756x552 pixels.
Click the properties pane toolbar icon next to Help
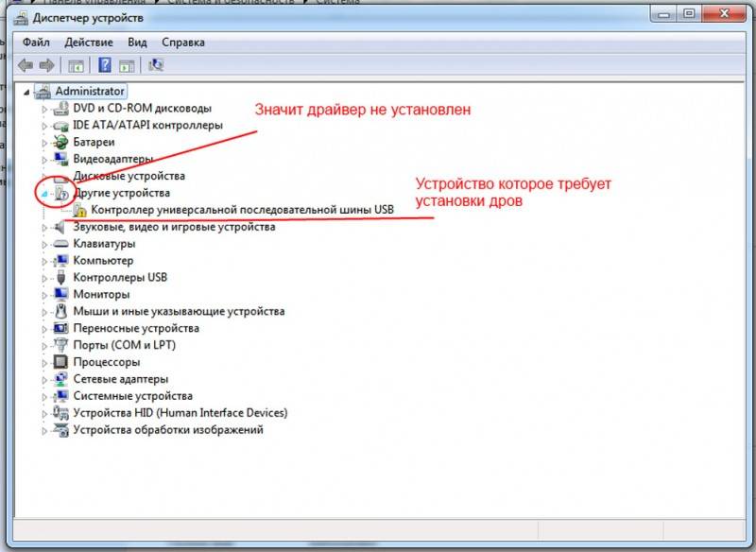coord(127,65)
